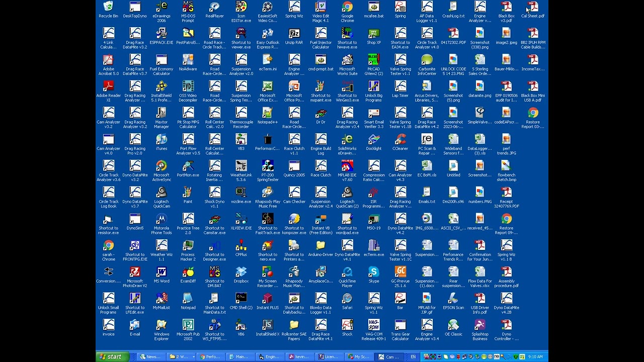Switch to the News taskbar window
Screen dimensions: 644x362
(150, 357)
